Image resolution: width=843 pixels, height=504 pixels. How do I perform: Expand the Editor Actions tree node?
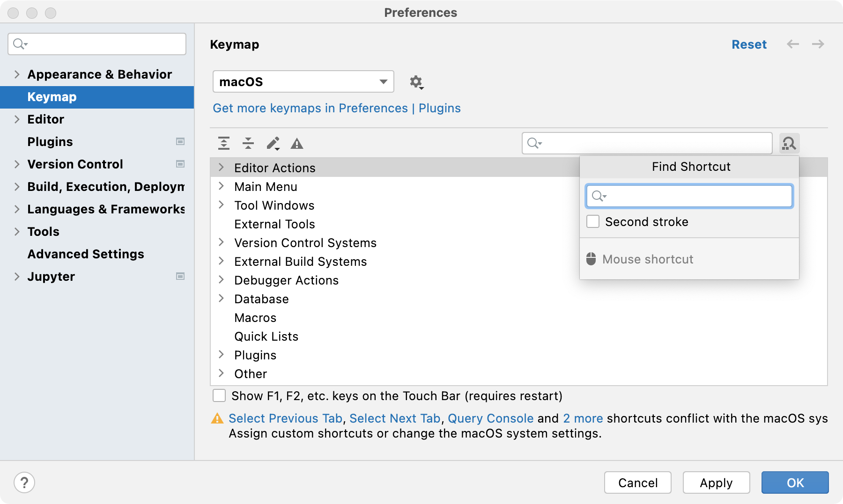coord(222,168)
